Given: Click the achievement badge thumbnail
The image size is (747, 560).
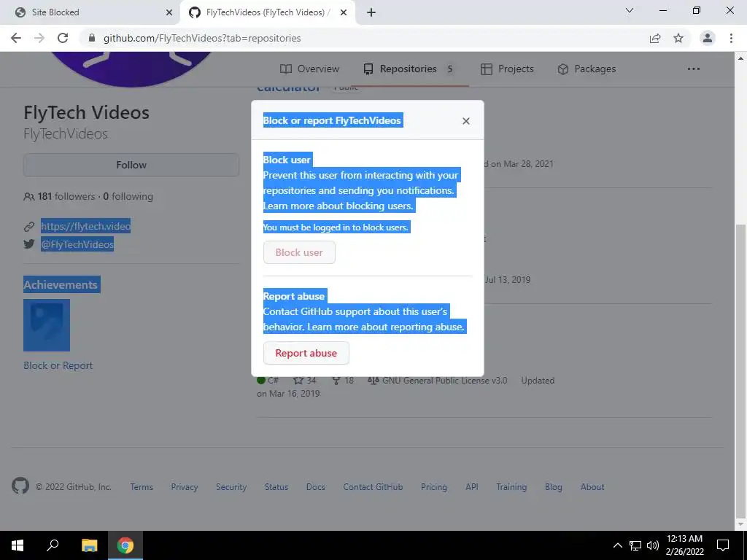Looking at the screenshot, I should (x=47, y=325).
